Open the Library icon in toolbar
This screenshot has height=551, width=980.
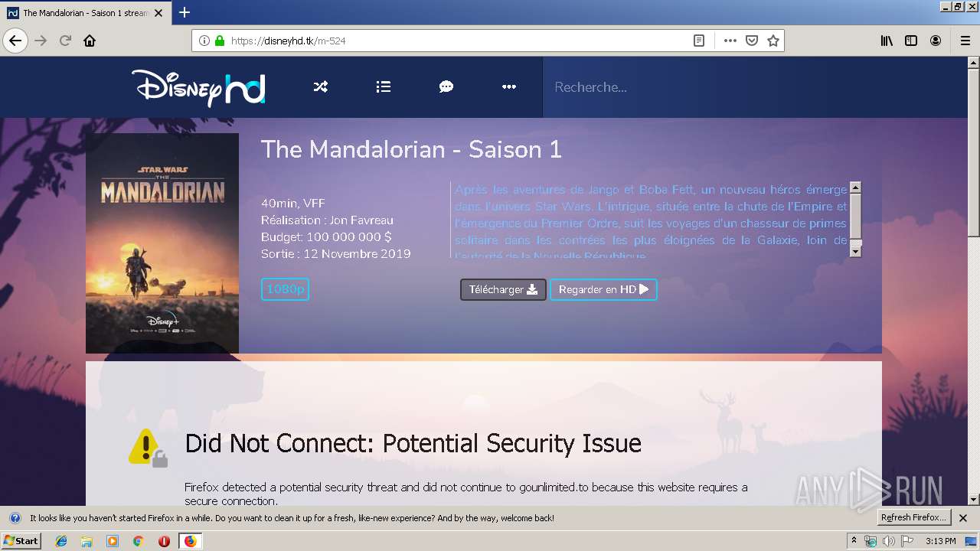[x=887, y=41]
